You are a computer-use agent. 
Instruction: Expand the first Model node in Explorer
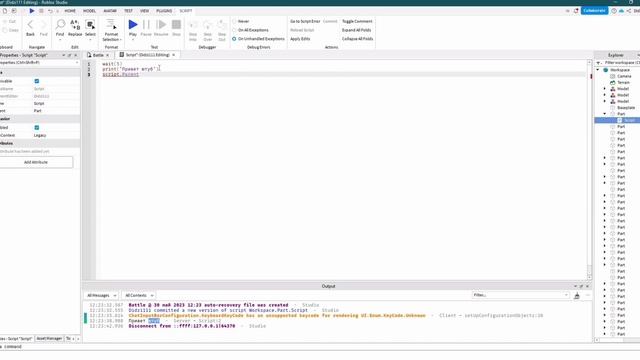click(605, 89)
